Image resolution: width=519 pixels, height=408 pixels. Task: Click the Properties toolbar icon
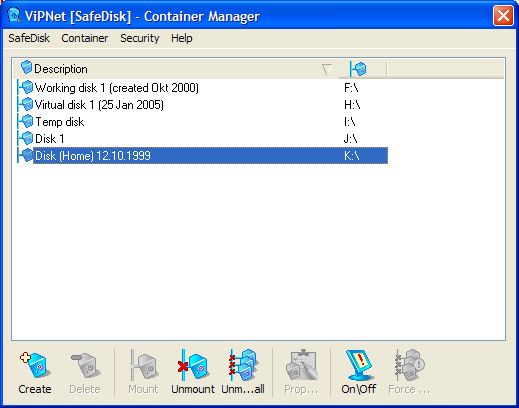click(x=301, y=365)
